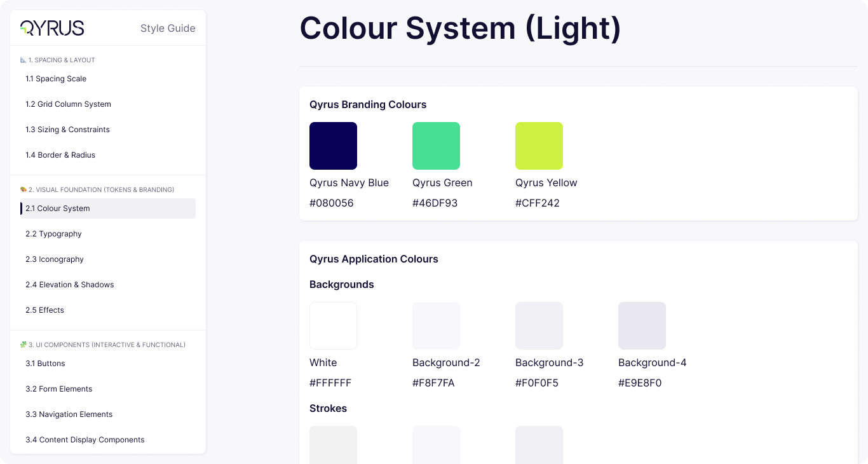The width and height of the screenshot is (868, 464).
Task: Go to 3.3 Navigation Elements
Action: pos(108,414)
